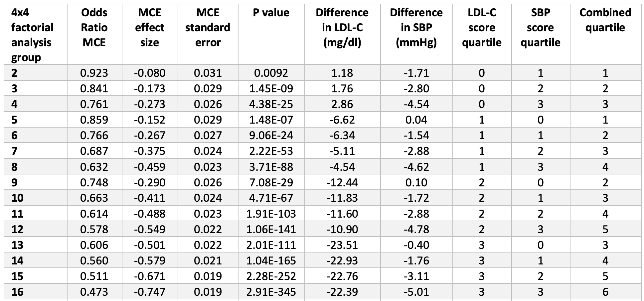Image resolution: width=644 pixels, height=301 pixels.
Task: Click the "P value" column header
Action: [x=271, y=13]
